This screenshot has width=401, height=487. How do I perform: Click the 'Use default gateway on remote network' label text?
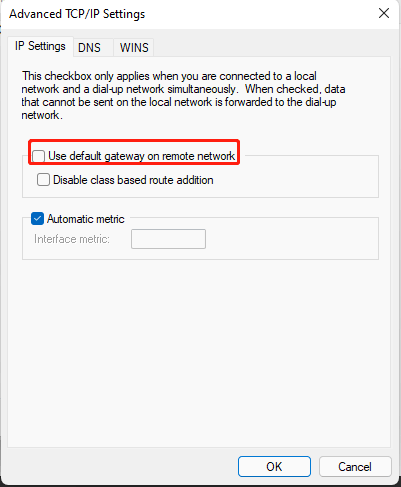click(142, 156)
